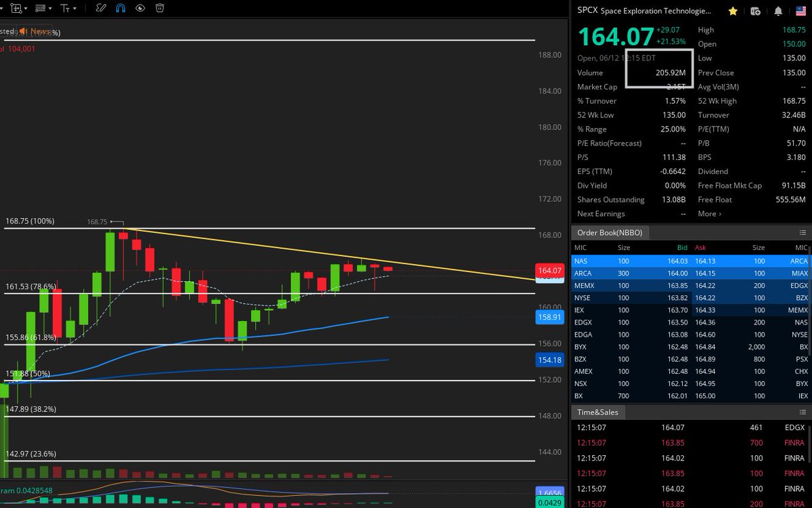Screen dimensions: 812x508
Task: Click the NYSE bid of 163.82
Action: click(677, 297)
